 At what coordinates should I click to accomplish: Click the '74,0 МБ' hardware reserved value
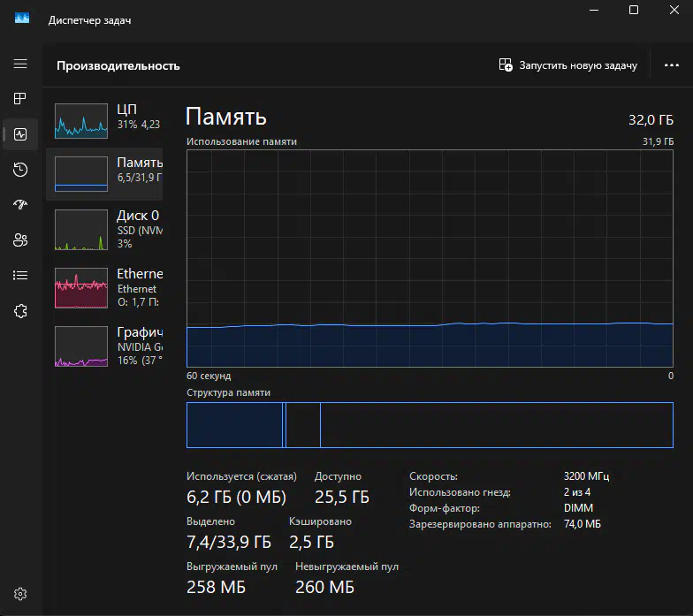pos(582,523)
